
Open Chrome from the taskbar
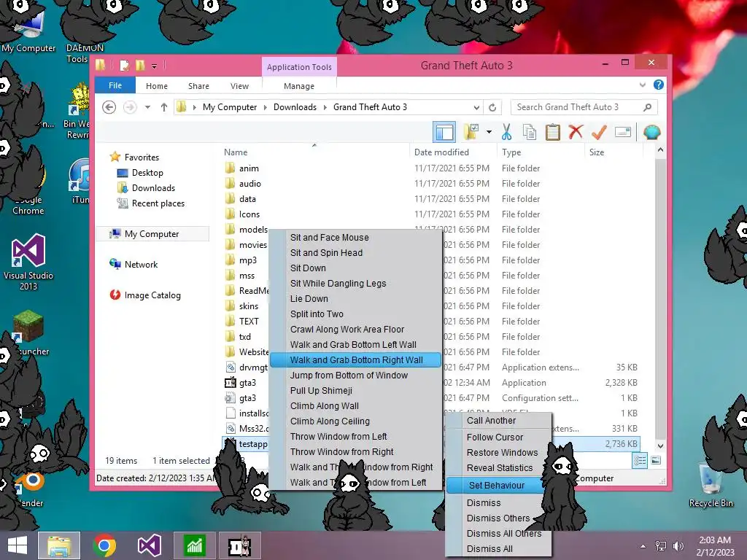(104, 545)
